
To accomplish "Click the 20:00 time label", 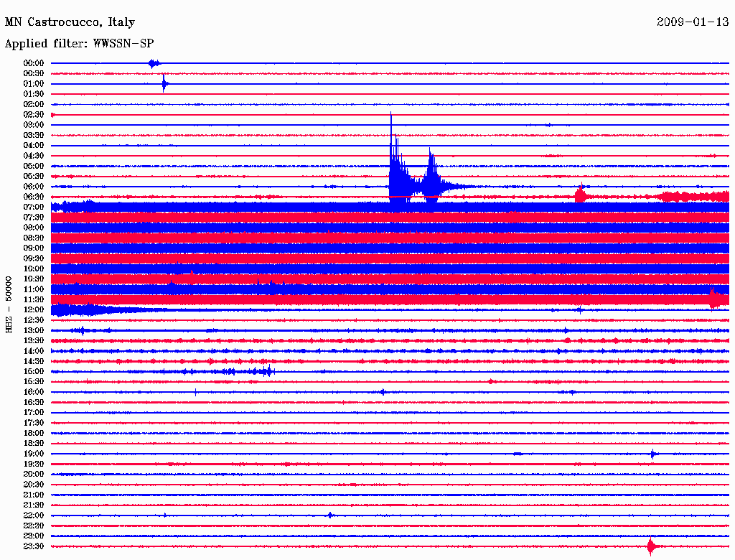I will click(x=34, y=474).
